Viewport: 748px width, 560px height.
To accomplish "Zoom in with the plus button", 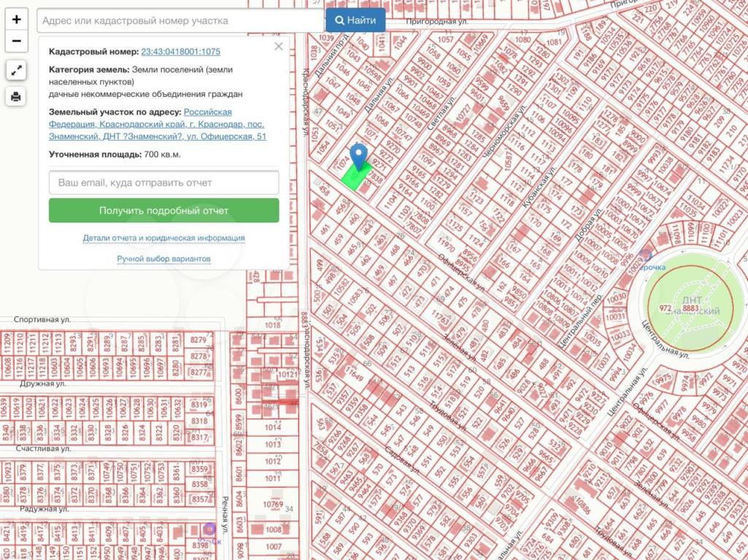I will click(16, 20).
